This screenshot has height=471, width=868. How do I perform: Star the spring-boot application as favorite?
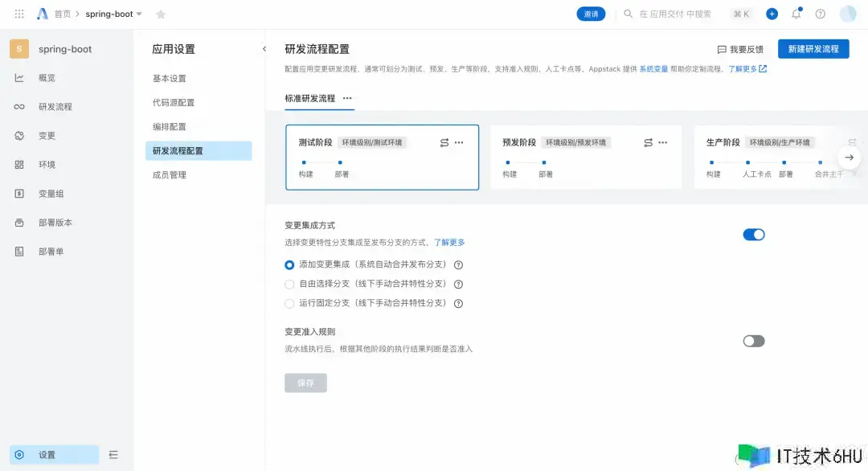[x=161, y=14]
